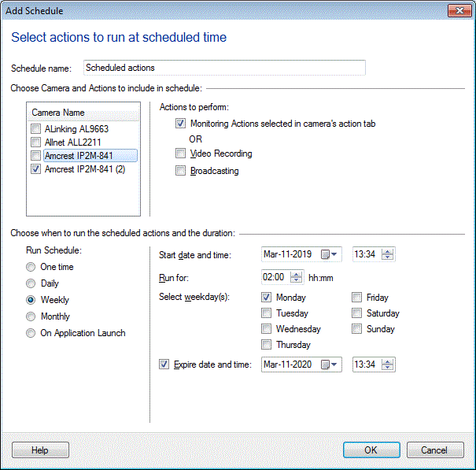This screenshot has width=476, height=470.
Task: Check the ALinking AL9663 camera
Action: point(35,129)
